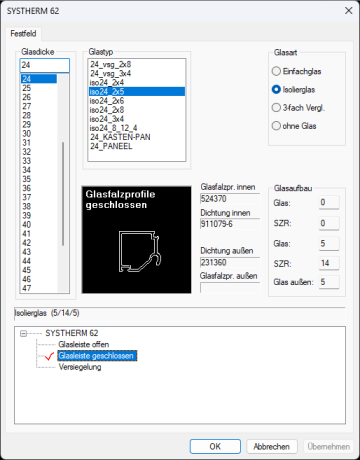Image resolution: width=360 pixels, height=460 pixels.
Task: Select glass type 24_PANEEL
Action: pyautogui.click(x=137, y=146)
